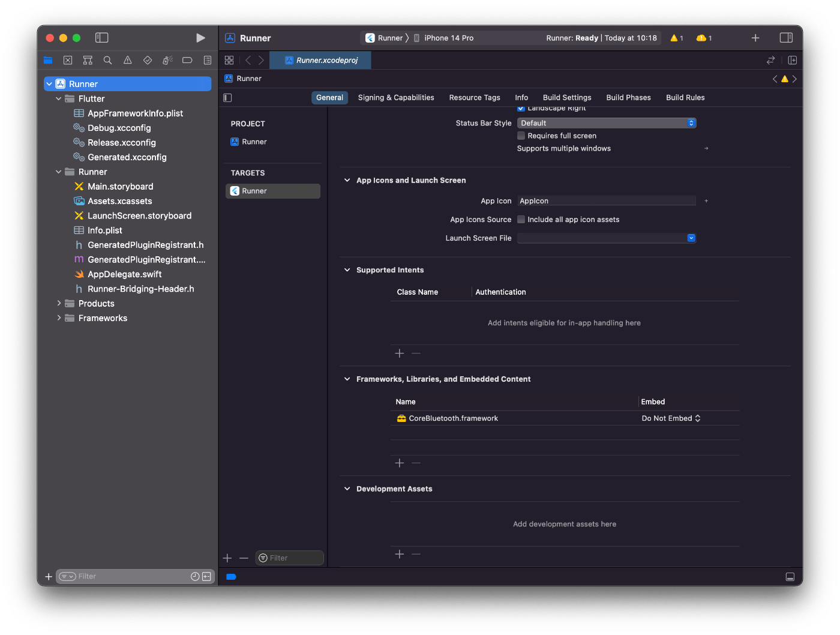Viewport: 840px width, 635px height.
Task: Select the Runner.xcodeproj editor tab
Action: pos(320,60)
